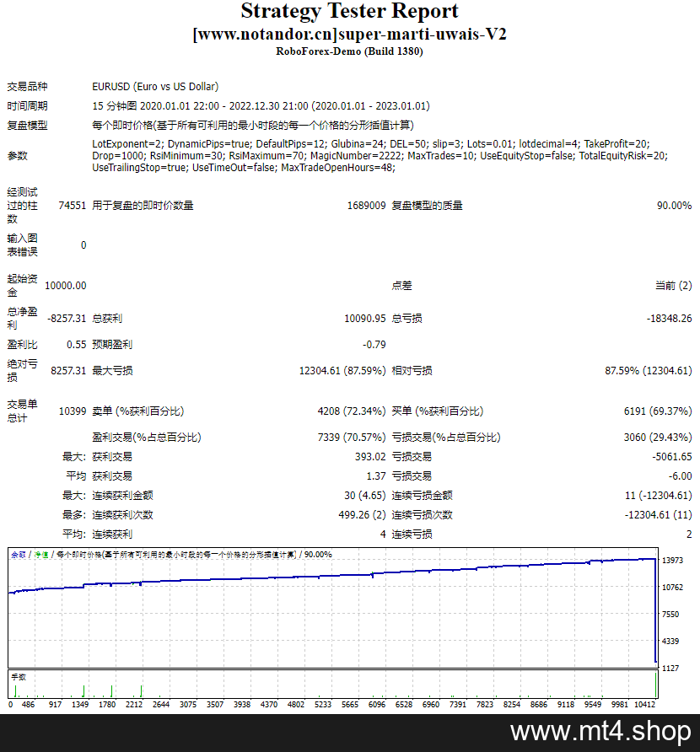Select the ticks value 1689009

pos(367,206)
